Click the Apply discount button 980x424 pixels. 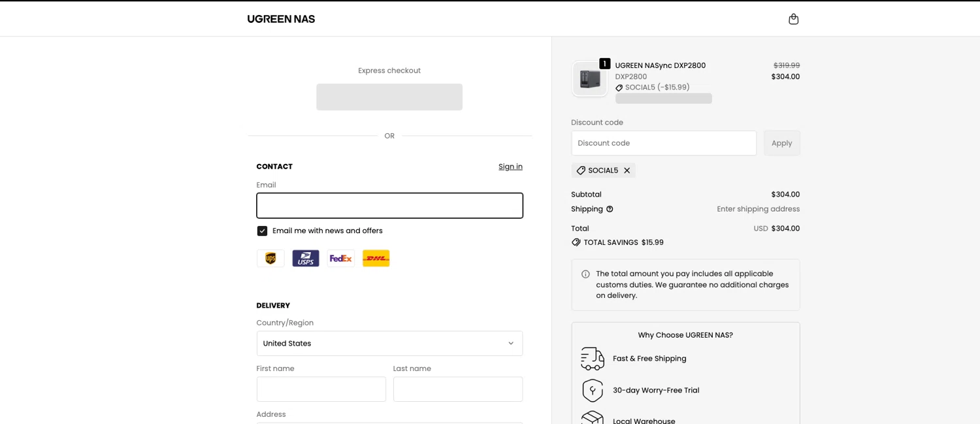pos(782,143)
